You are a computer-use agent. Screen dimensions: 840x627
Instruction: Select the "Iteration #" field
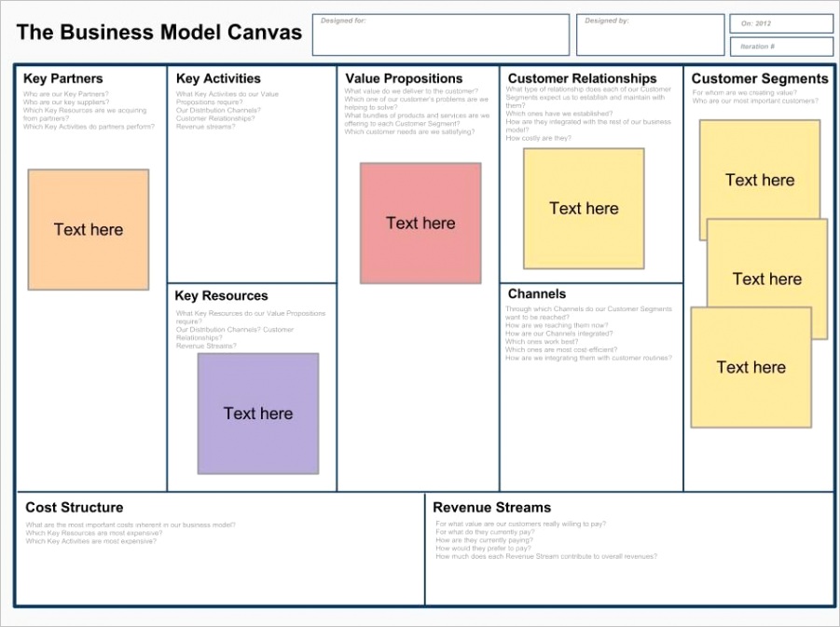(x=780, y=47)
